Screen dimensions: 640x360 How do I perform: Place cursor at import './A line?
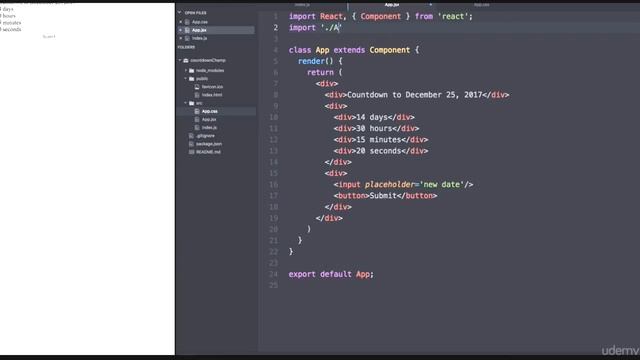(x=315, y=28)
